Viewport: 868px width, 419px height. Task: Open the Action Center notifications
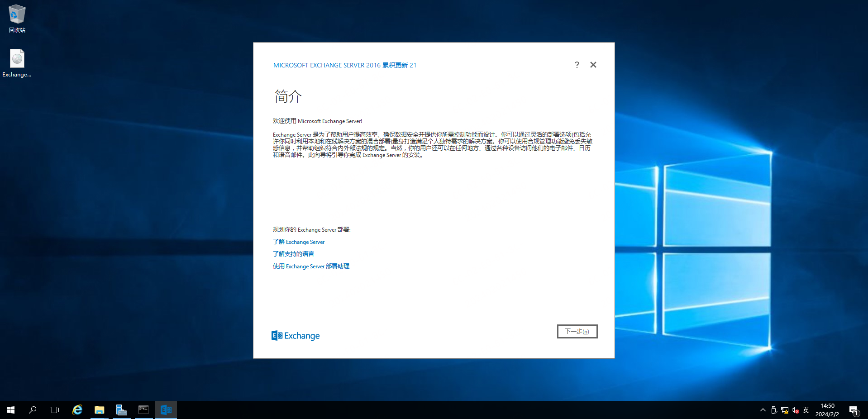[854, 410]
